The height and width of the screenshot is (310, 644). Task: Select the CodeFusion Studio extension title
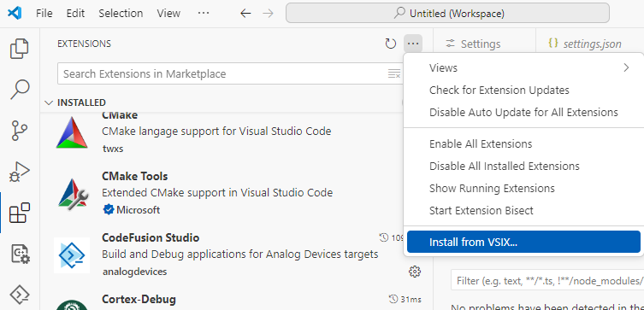click(x=151, y=237)
